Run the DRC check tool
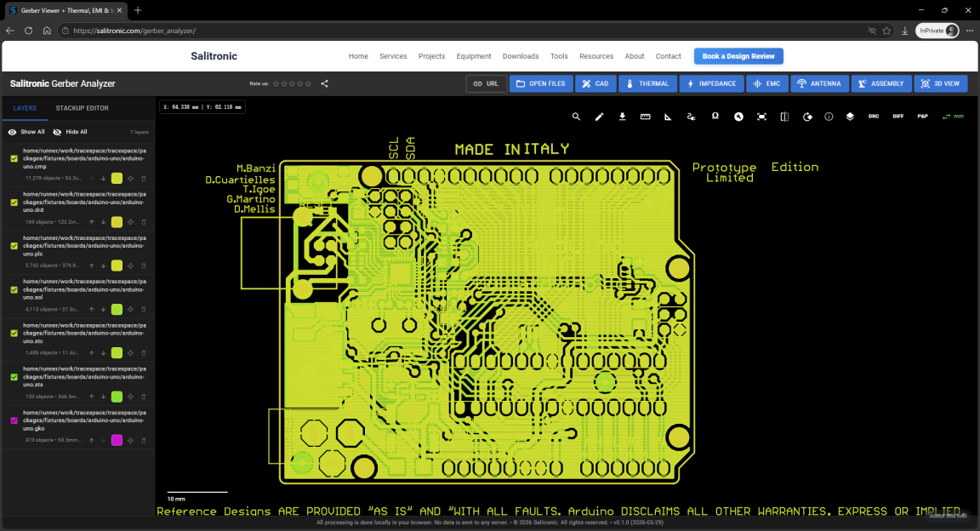The width and height of the screenshot is (980, 531). 874,117
